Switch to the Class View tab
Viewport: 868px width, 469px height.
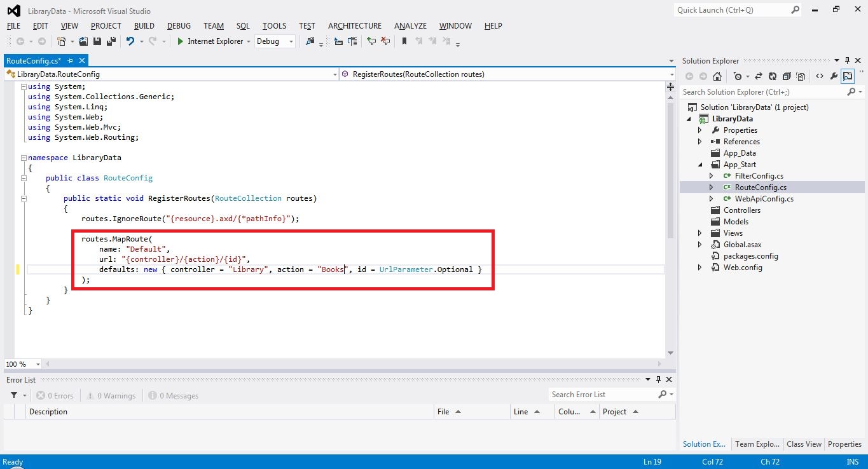(x=804, y=444)
